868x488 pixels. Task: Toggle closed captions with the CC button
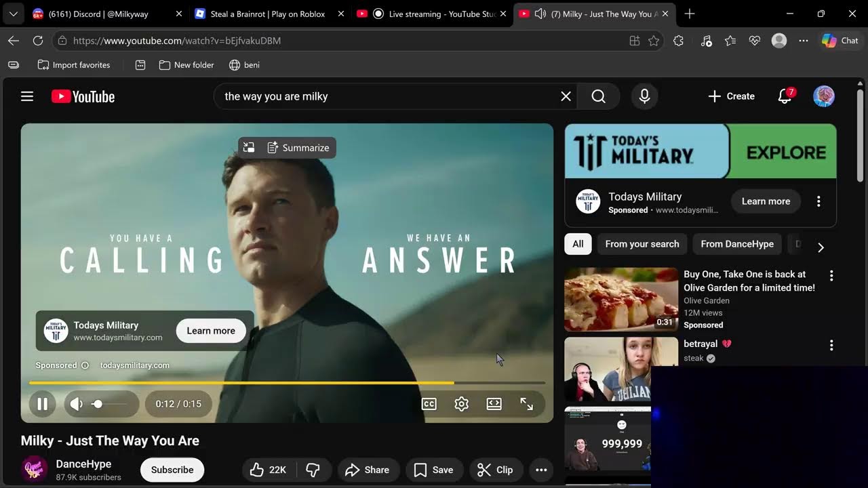429,404
